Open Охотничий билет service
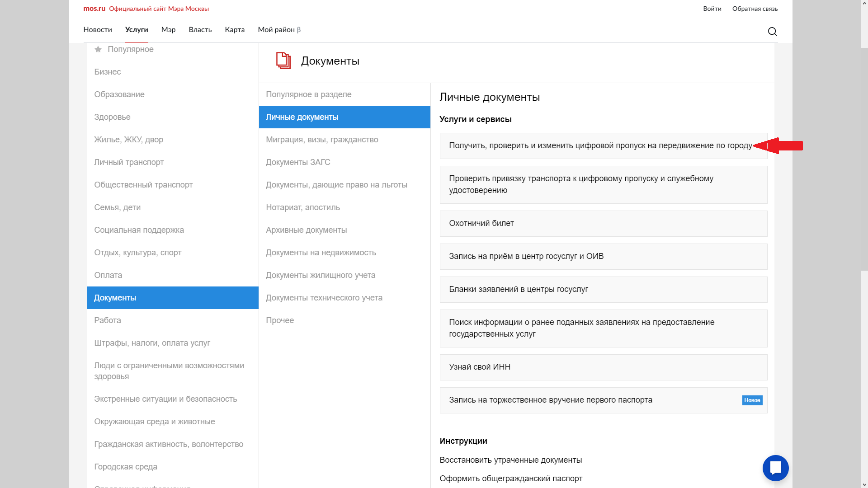The width and height of the screenshot is (868, 488). (x=481, y=223)
